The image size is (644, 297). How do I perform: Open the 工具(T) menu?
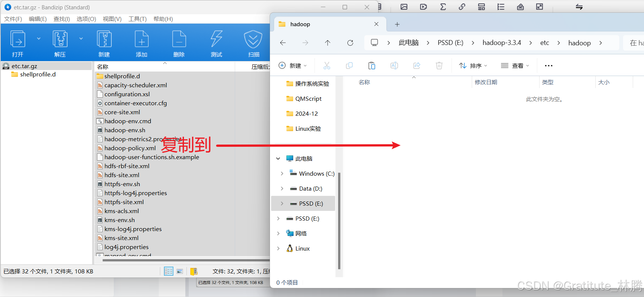click(137, 19)
